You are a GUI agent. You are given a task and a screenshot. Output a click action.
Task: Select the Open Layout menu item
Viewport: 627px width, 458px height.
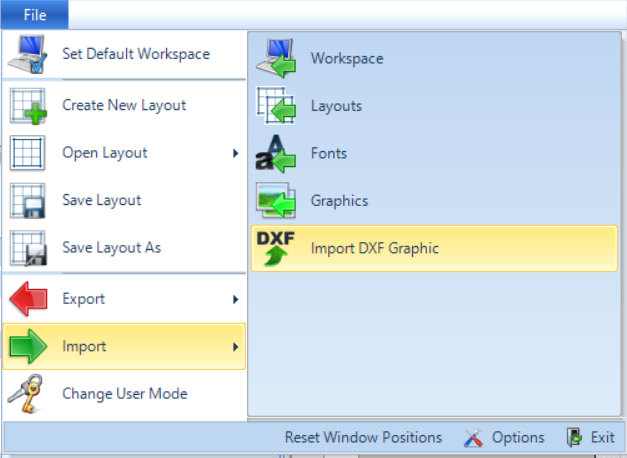[x=104, y=153]
